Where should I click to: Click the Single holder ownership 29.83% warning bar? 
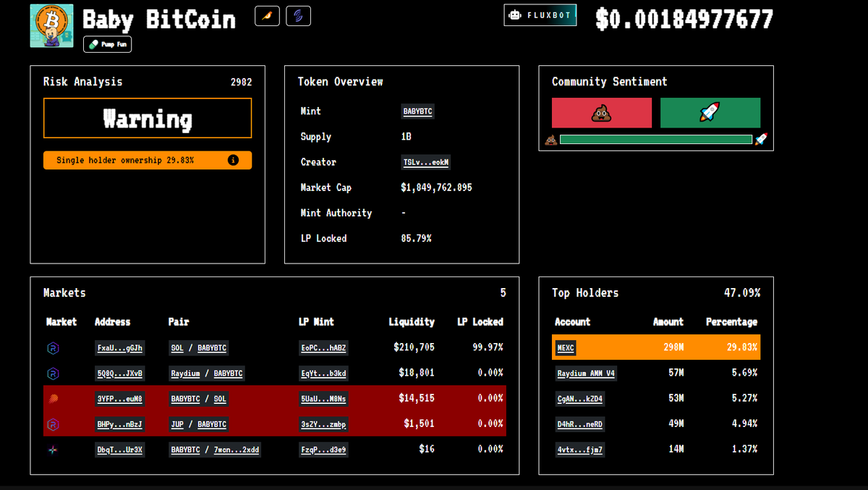[x=148, y=160]
